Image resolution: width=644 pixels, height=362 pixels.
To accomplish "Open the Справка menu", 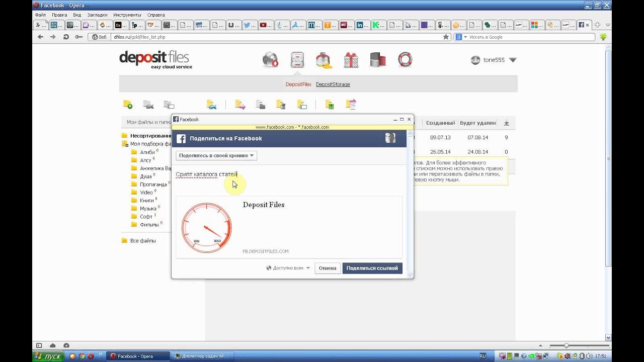I will (156, 15).
